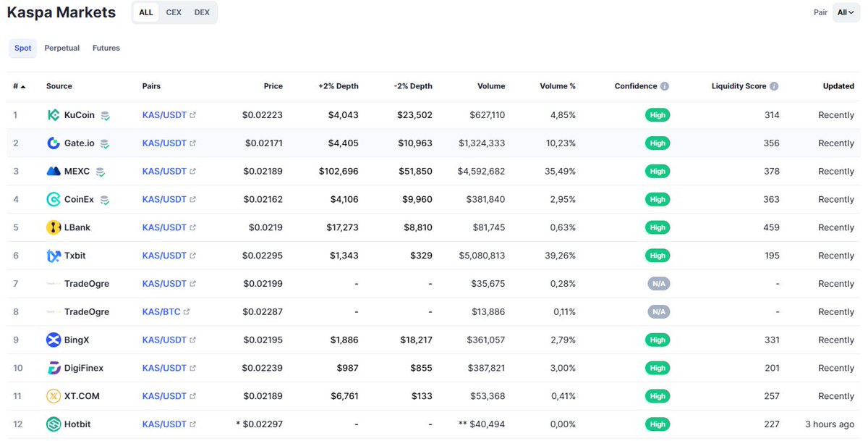
Task: Click the Liquidity Score info icon
Action: point(774,86)
